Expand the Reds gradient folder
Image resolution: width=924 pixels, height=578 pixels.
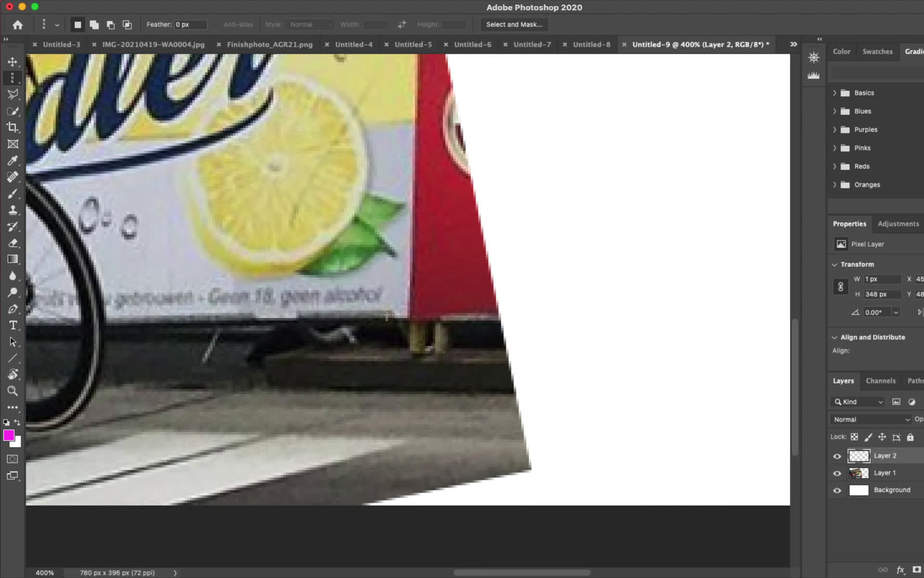pos(834,166)
